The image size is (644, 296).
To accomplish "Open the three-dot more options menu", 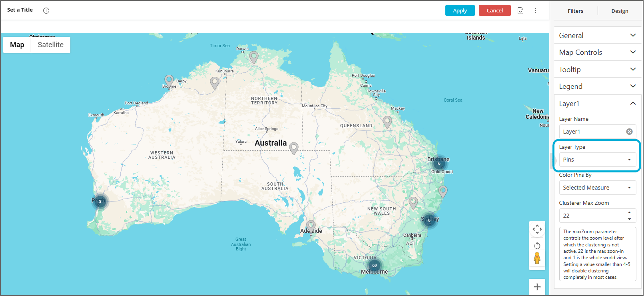I will pyautogui.click(x=536, y=11).
